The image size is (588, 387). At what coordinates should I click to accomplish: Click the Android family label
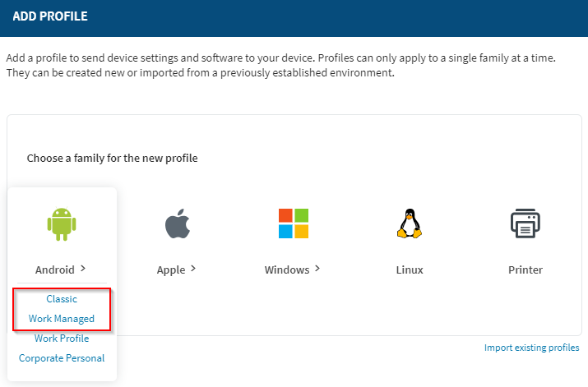coord(54,270)
